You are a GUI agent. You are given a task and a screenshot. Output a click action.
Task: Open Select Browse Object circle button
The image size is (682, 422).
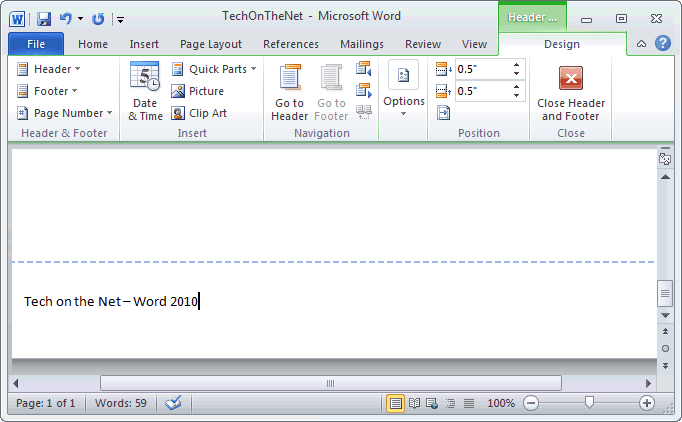pos(665,348)
